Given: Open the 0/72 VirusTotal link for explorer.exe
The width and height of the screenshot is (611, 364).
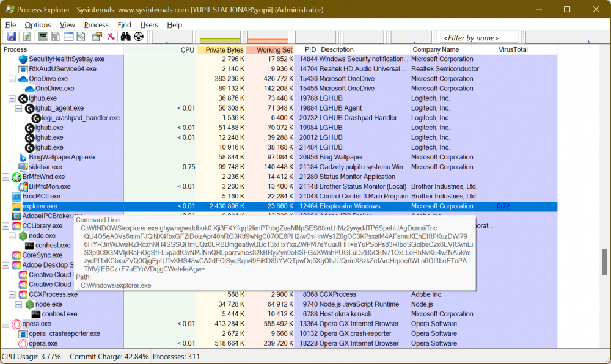Looking at the screenshot, I should click(x=503, y=206).
